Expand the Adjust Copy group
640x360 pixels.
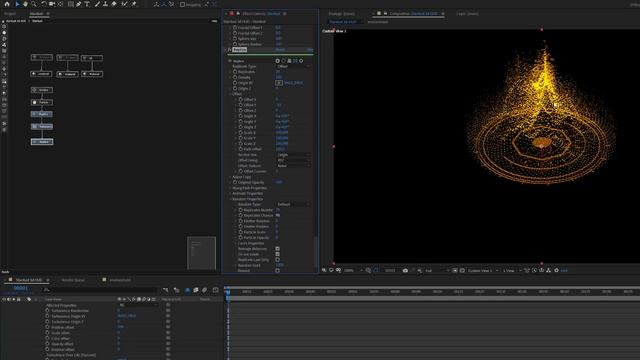(x=230, y=177)
